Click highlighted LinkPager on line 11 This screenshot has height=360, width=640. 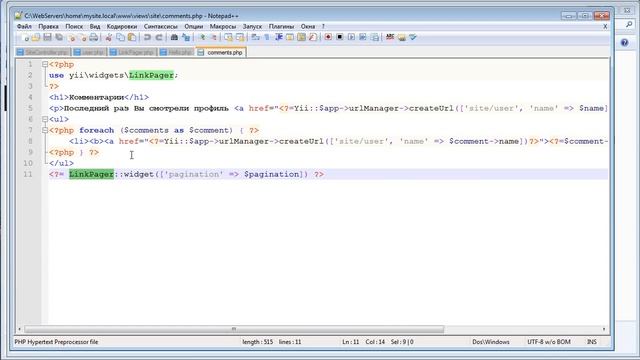pos(91,174)
